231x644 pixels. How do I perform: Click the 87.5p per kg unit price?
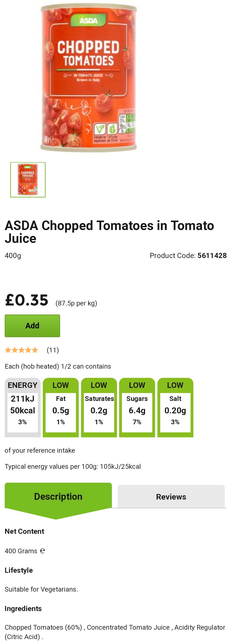[76, 303]
